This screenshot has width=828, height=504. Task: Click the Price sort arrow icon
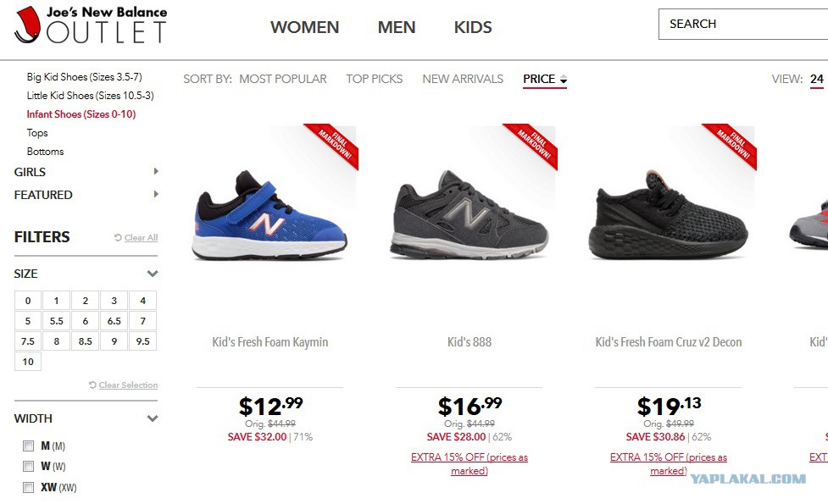[x=564, y=80]
